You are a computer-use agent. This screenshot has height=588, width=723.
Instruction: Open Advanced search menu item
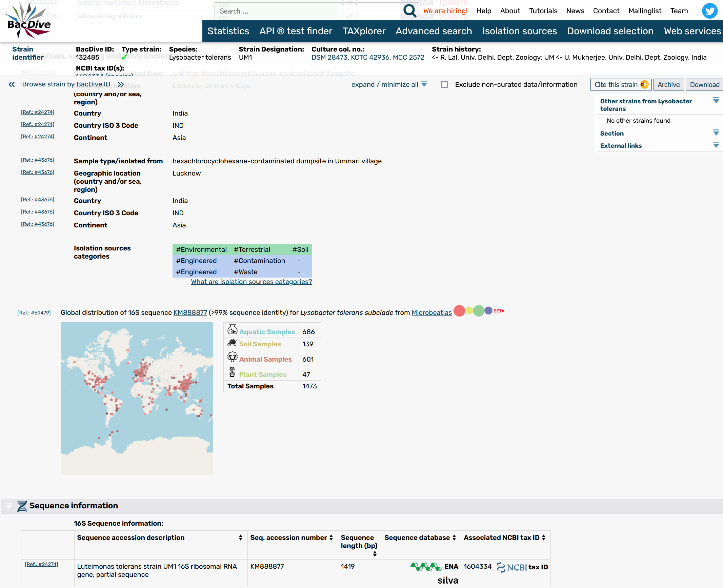(x=434, y=31)
